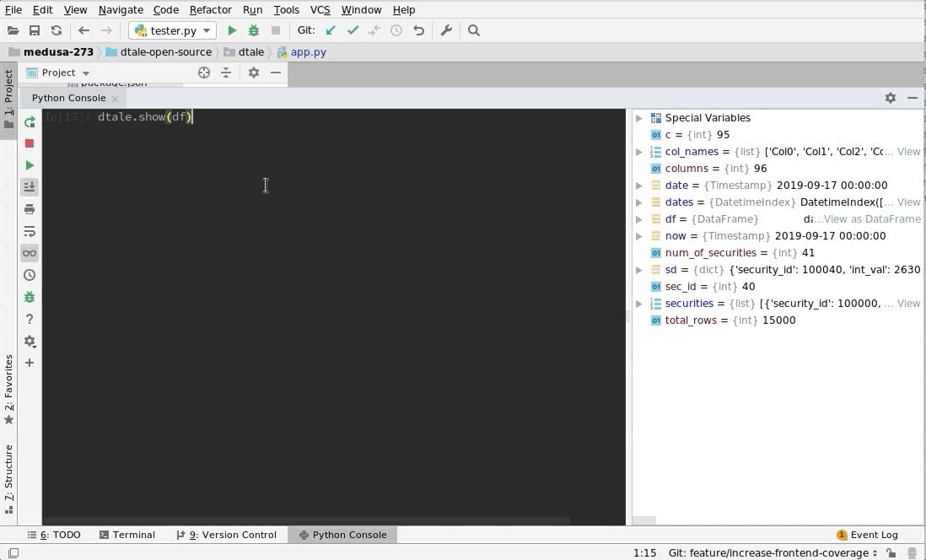Switch to the Terminal tool window

(x=133, y=534)
